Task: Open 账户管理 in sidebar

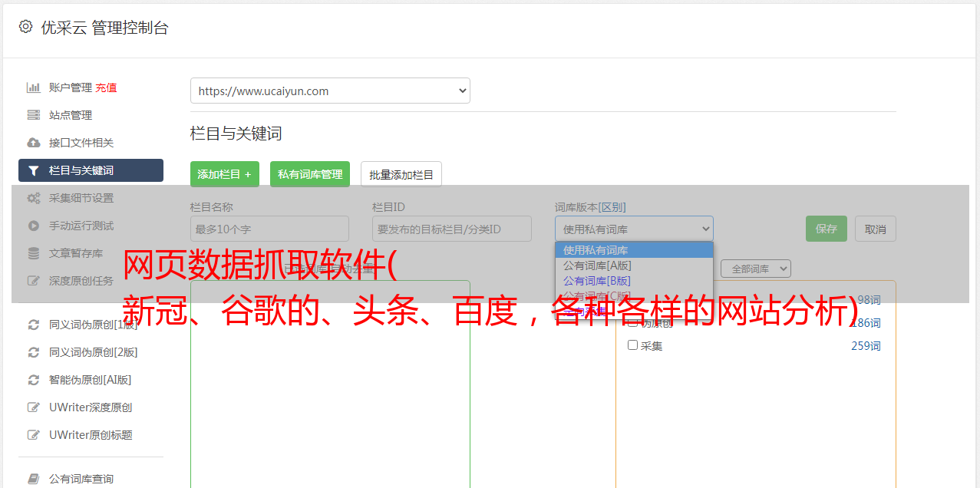Action: (71, 87)
